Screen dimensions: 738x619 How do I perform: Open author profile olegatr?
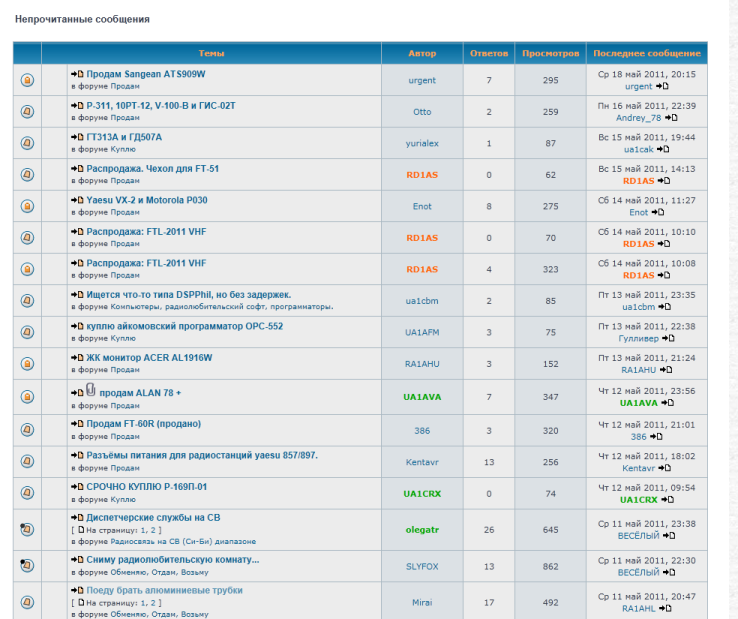click(x=422, y=528)
